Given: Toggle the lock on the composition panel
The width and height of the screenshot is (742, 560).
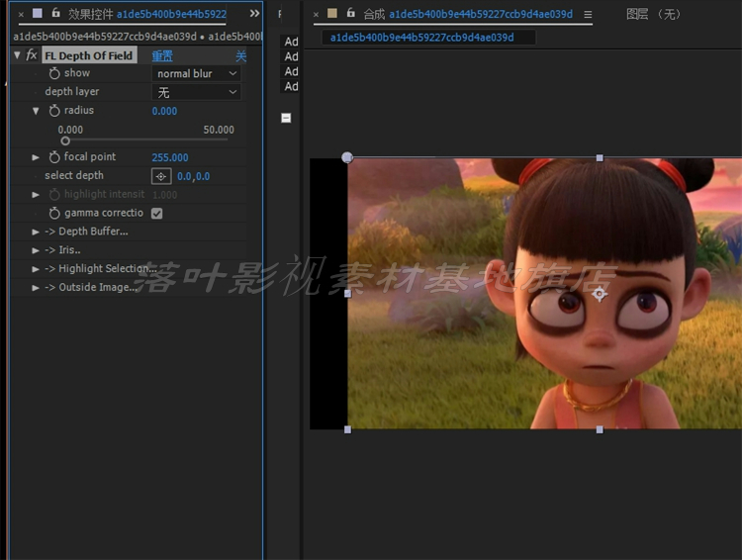Looking at the screenshot, I should click(350, 13).
